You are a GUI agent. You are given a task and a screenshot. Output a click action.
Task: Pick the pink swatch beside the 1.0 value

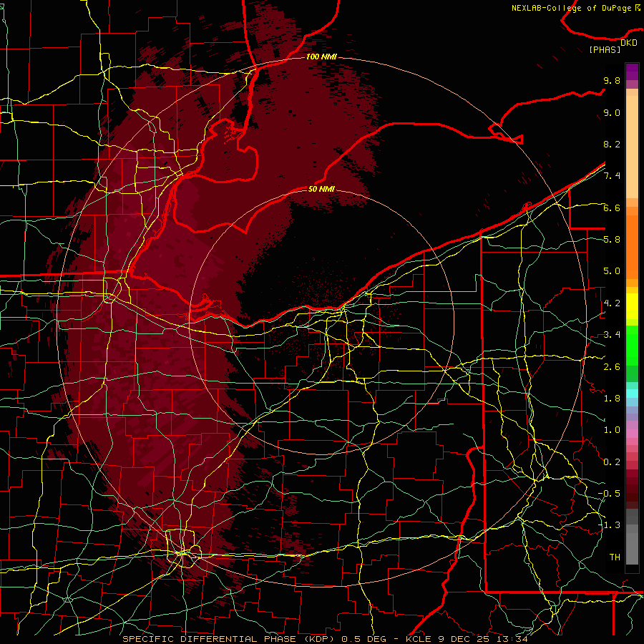click(632, 433)
